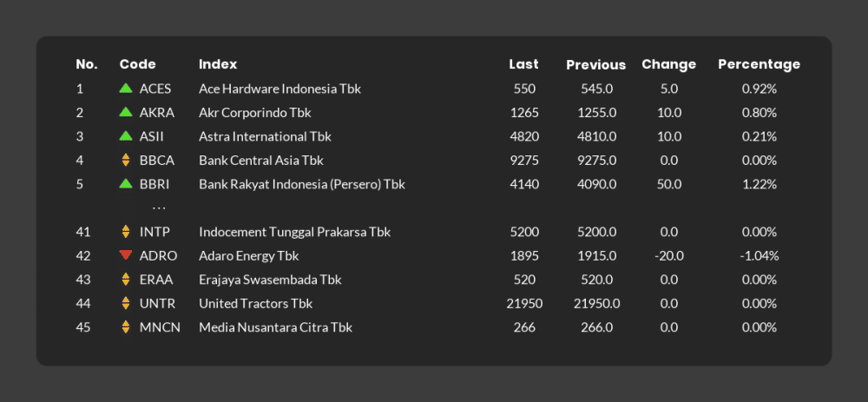Click the Previous column header
The height and width of the screenshot is (402, 868).
coord(595,65)
